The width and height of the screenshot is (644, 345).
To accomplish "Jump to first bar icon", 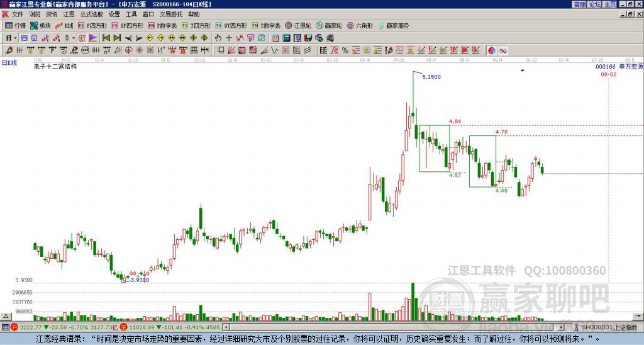I will click(x=106, y=38).
